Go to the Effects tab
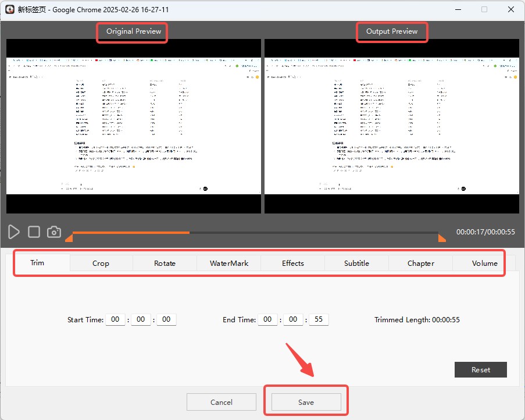The width and height of the screenshot is (525, 420). [x=293, y=264]
